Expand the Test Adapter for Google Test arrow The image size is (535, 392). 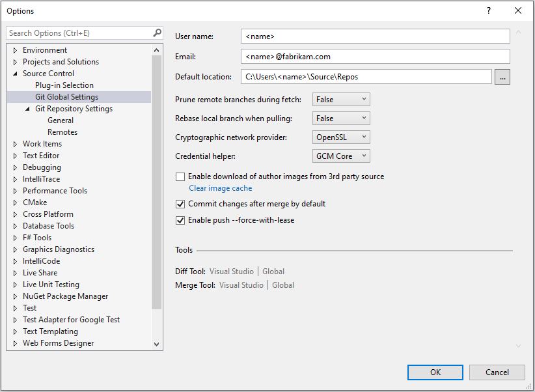[x=15, y=320]
